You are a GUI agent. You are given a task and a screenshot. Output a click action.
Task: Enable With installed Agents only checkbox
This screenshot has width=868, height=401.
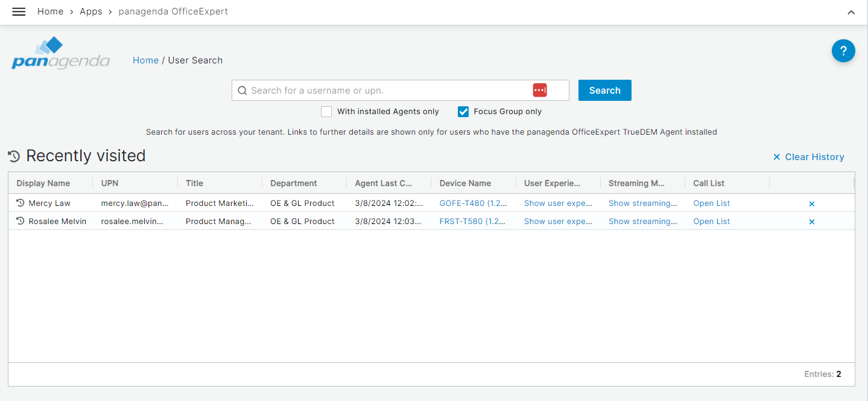326,112
